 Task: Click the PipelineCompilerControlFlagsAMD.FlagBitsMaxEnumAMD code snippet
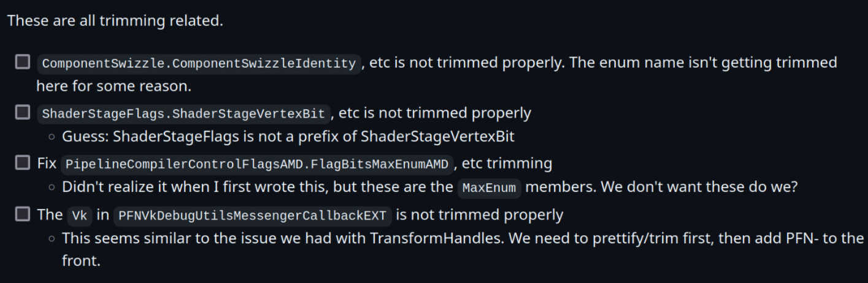[x=258, y=164]
